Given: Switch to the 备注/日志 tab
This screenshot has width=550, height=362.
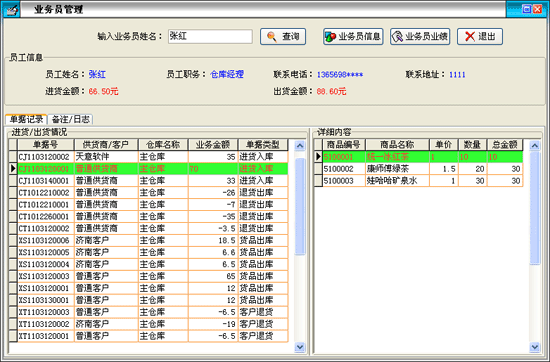Looking at the screenshot, I should [x=70, y=119].
